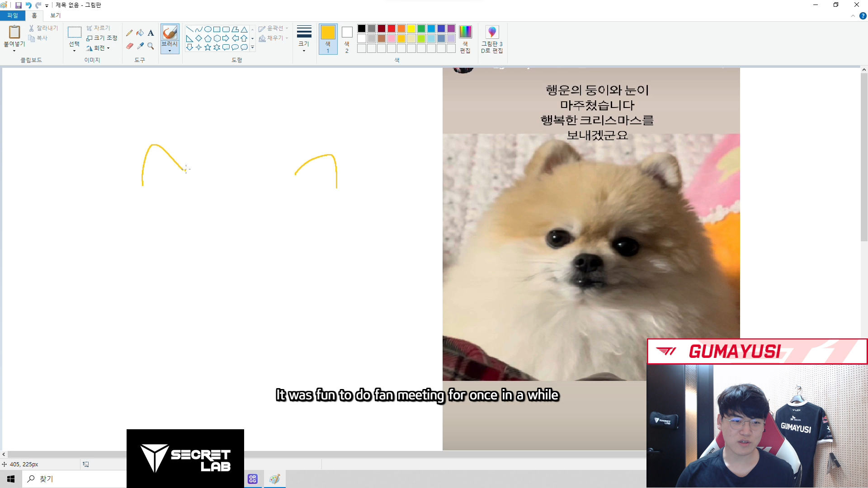Select the Magnifier tool
This screenshot has height=488, width=868.
pos(151,46)
